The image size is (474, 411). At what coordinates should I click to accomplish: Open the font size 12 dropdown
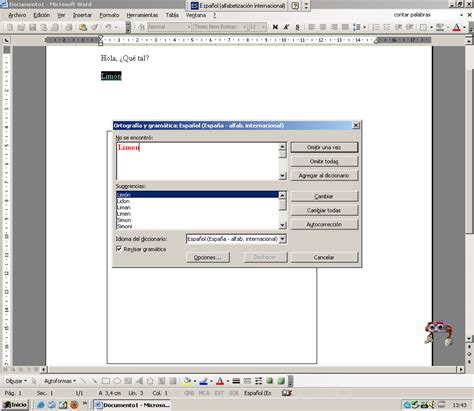pos(263,27)
